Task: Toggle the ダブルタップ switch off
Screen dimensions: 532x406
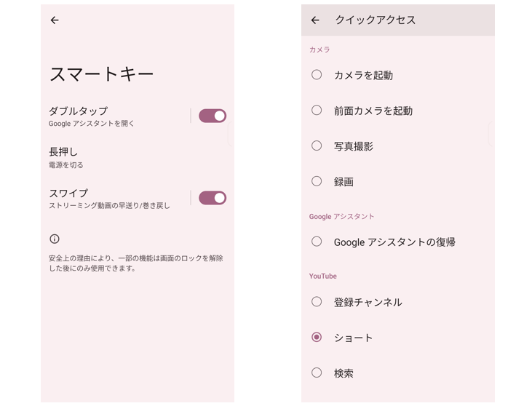Action: click(x=213, y=116)
